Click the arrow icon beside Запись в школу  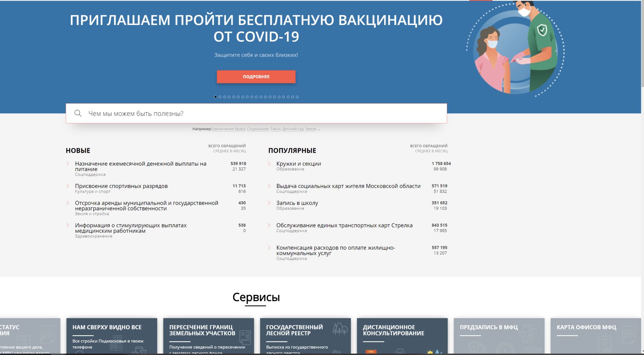pyautogui.click(x=269, y=203)
